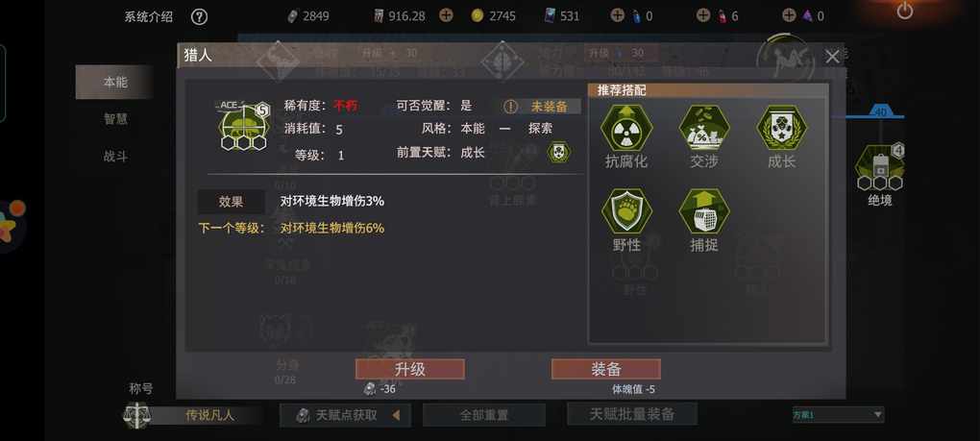Select the 捕捉 cage talent icon
This screenshot has width=980, height=441.
(703, 211)
